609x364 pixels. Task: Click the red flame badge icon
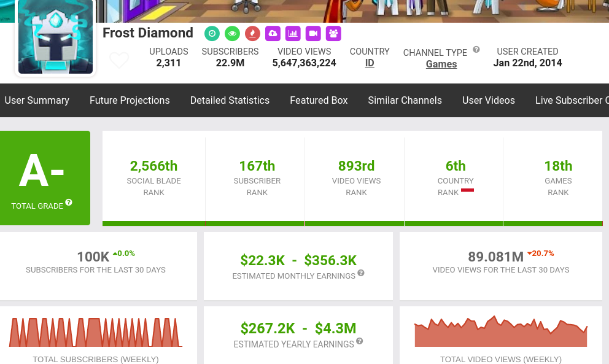[252, 33]
